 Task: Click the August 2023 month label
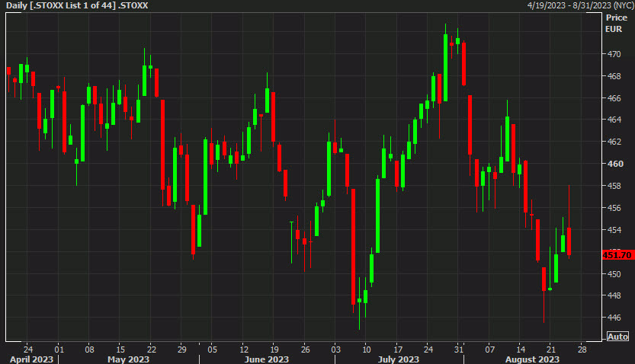[532, 359]
